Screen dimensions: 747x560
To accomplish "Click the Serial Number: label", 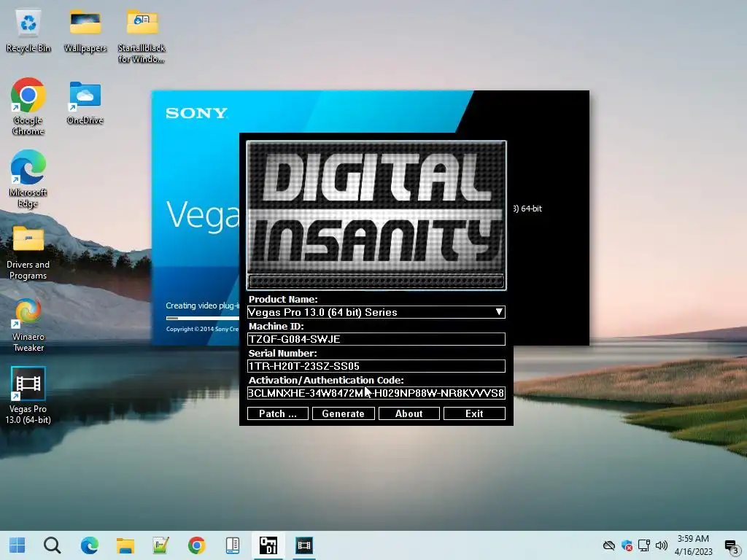I will [x=282, y=354].
